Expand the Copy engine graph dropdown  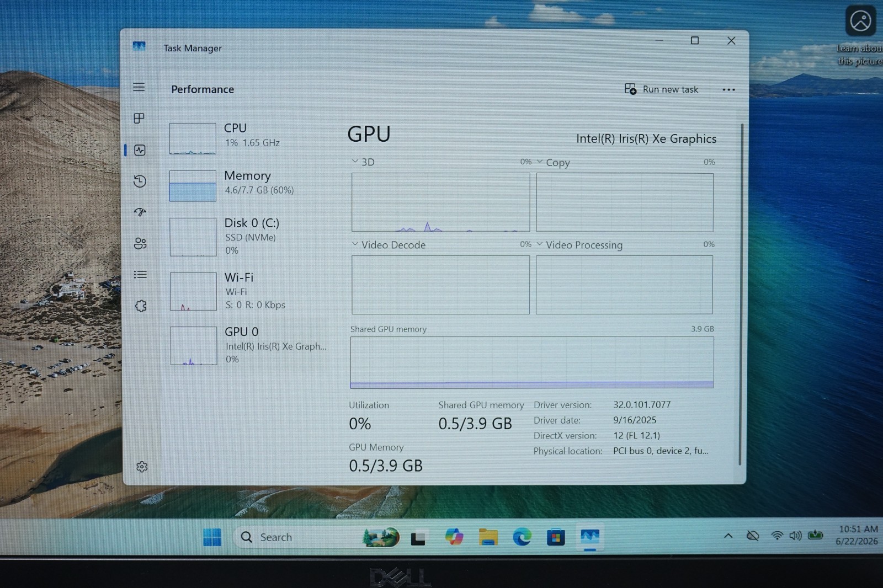coord(553,162)
